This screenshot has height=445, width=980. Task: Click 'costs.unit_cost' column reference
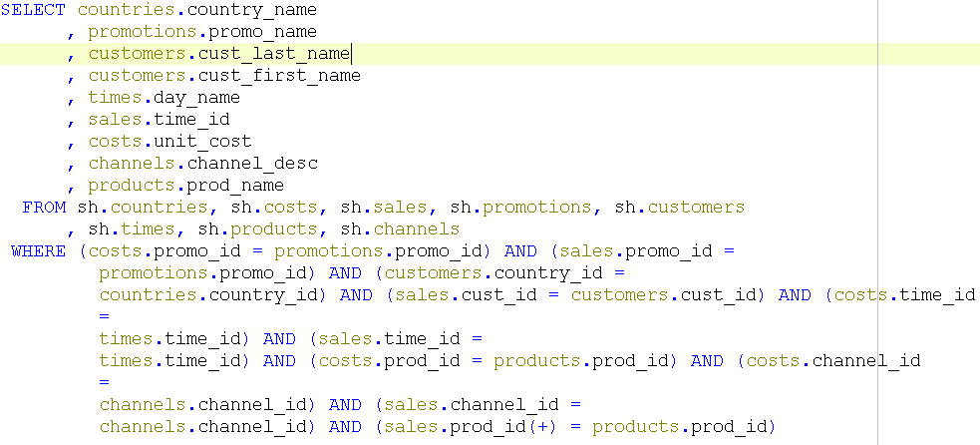pyautogui.click(x=169, y=142)
